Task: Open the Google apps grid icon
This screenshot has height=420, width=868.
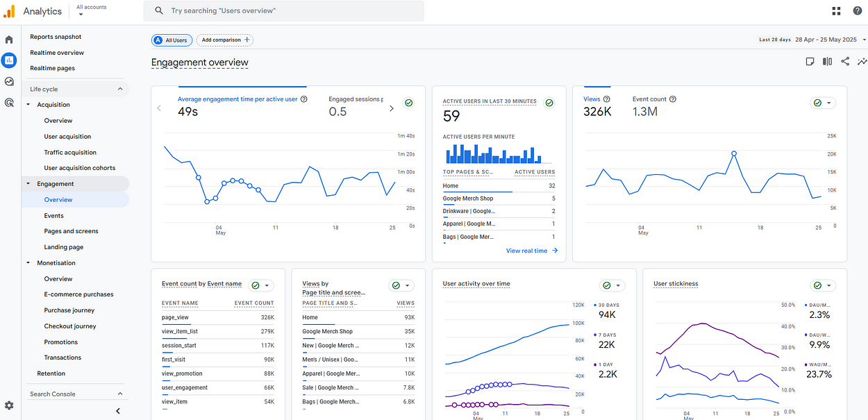Action: coord(837,10)
